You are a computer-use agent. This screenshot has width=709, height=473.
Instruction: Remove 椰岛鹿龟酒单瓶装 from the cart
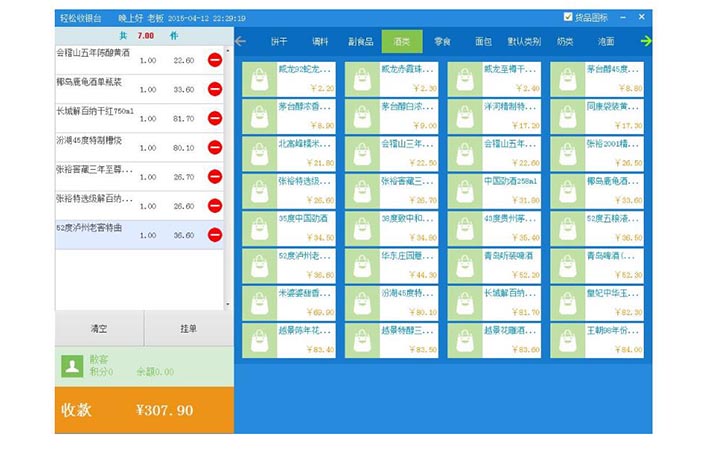pyautogui.click(x=215, y=89)
